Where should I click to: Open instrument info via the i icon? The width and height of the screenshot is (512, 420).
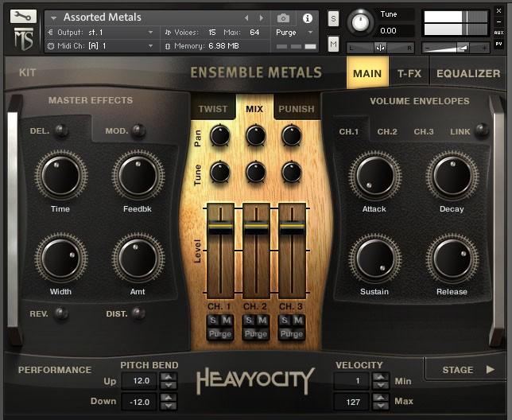coord(307,18)
